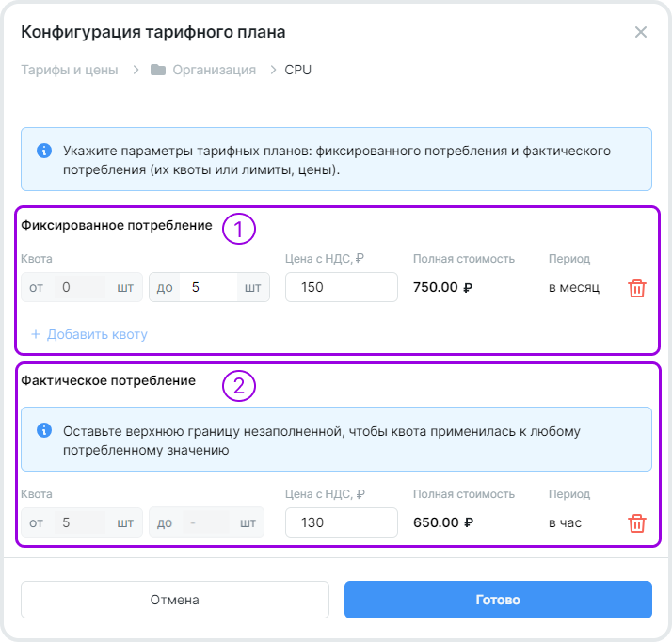Image resolution: width=672 pixels, height=642 pixels.
Task: Delete the actual consumption quota row
Action: click(x=637, y=523)
